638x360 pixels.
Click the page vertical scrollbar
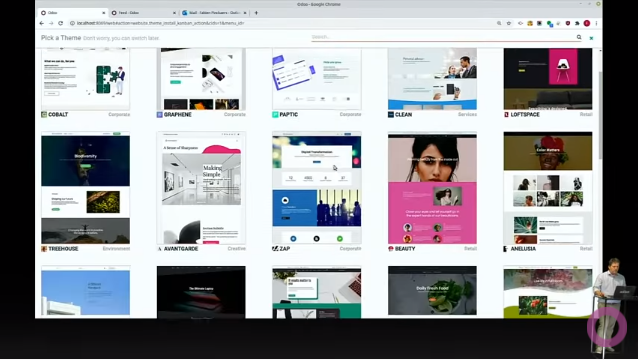(x=600, y=115)
